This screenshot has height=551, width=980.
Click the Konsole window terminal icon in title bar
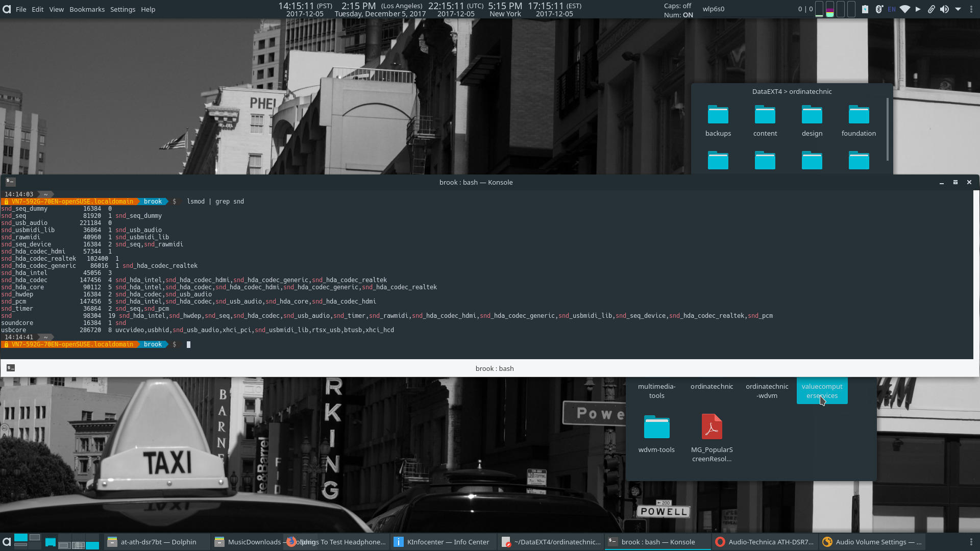point(10,182)
